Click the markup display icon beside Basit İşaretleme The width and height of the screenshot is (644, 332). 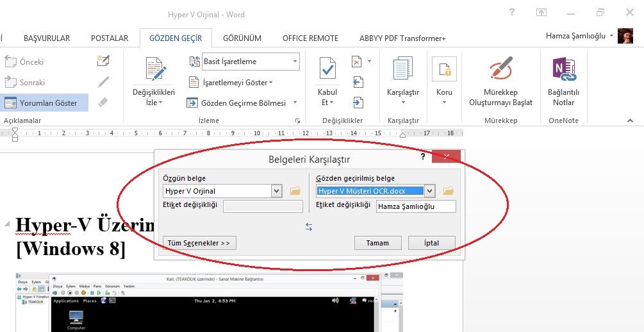coord(194,62)
